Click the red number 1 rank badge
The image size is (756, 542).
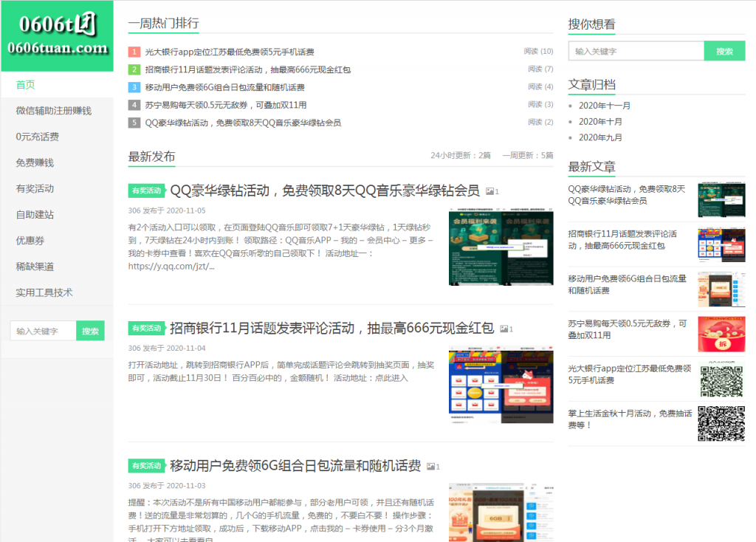[134, 52]
